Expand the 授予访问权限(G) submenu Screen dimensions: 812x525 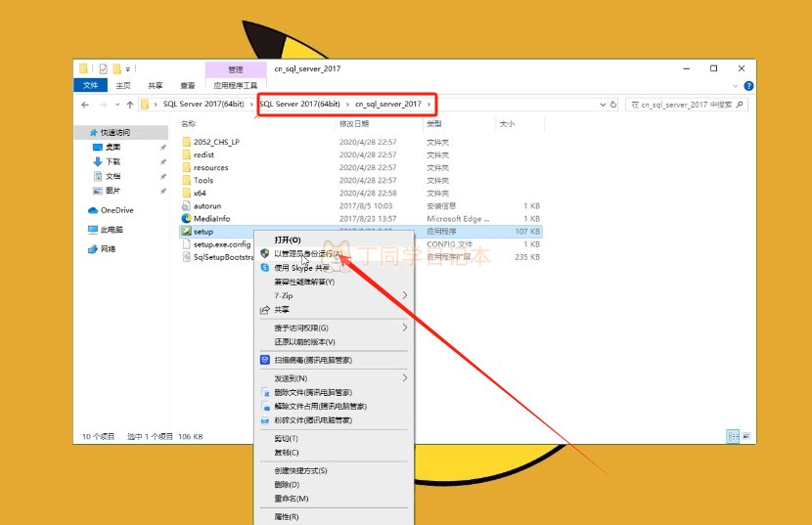pyautogui.click(x=334, y=328)
